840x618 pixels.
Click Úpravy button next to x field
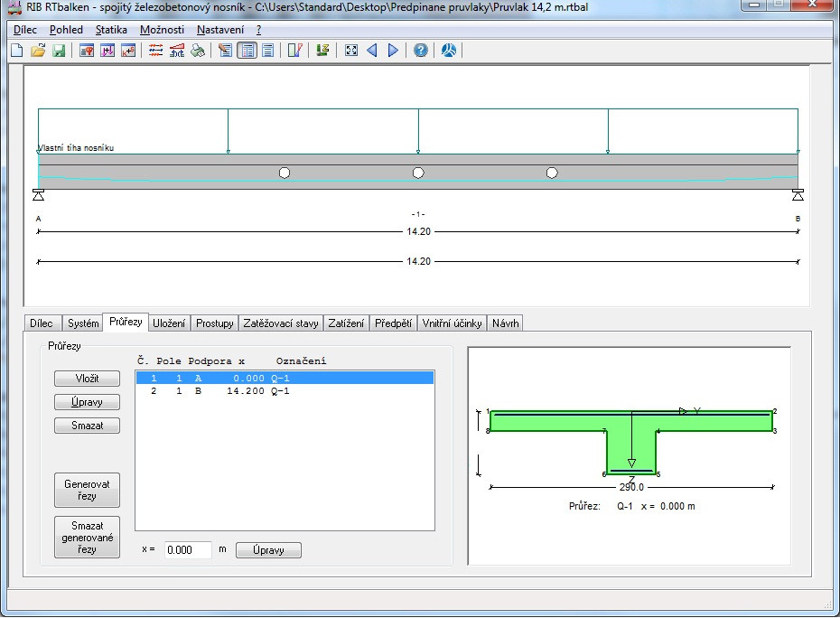(x=268, y=550)
